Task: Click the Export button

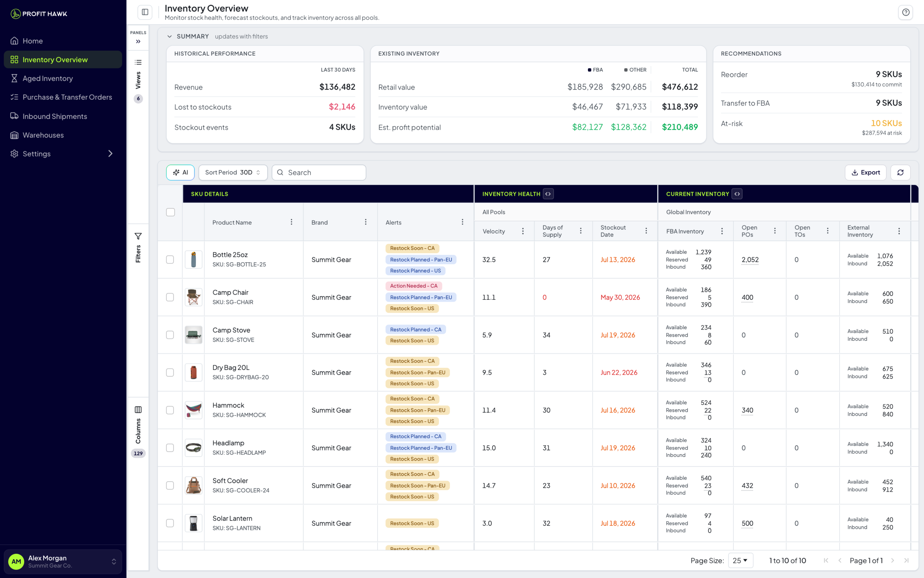Action: coord(866,172)
